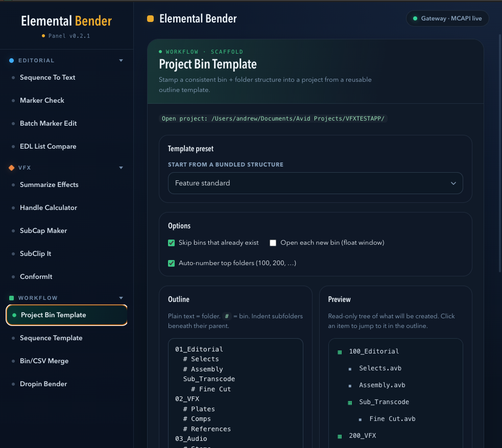Open SubCap Maker tool

(x=43, y=230)
